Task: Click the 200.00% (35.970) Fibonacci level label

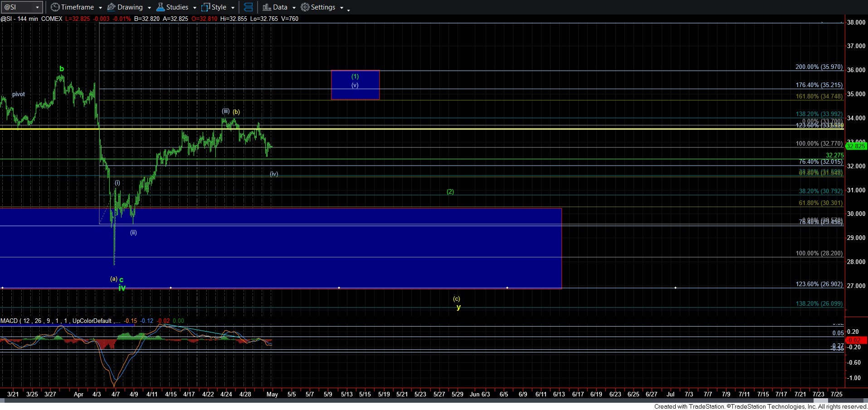Action: tap(819, 67)
